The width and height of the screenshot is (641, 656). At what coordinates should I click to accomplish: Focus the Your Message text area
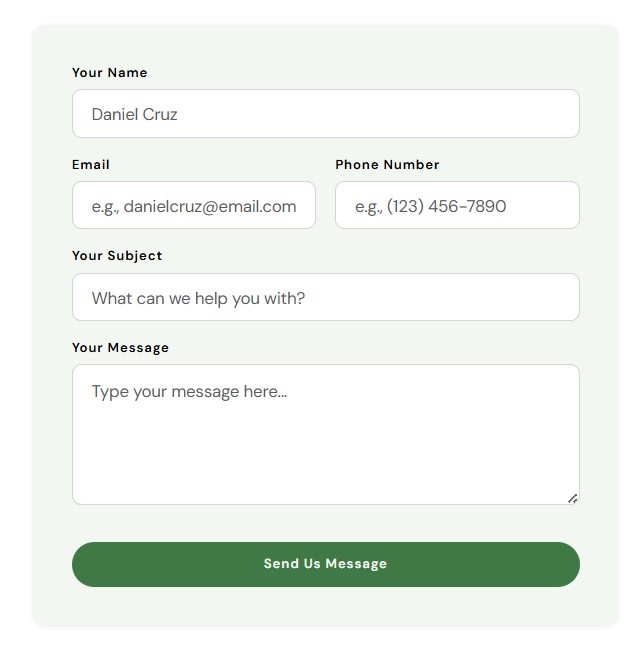click(325, 440)
